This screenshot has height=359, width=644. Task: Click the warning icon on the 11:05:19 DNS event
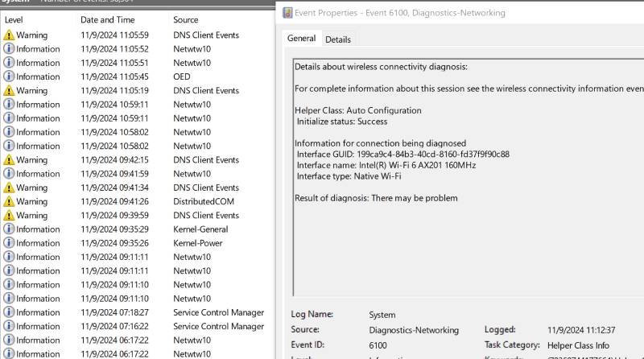pos(9,91)
